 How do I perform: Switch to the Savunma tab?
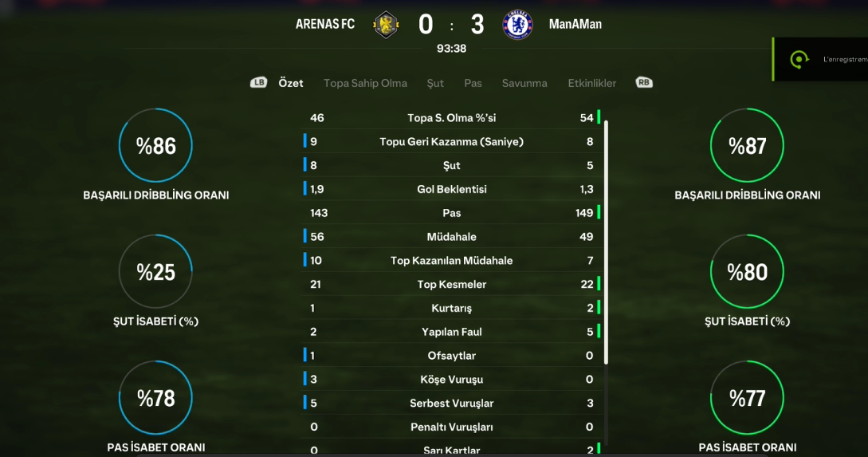pyautogui.click(x=524, y=83)
